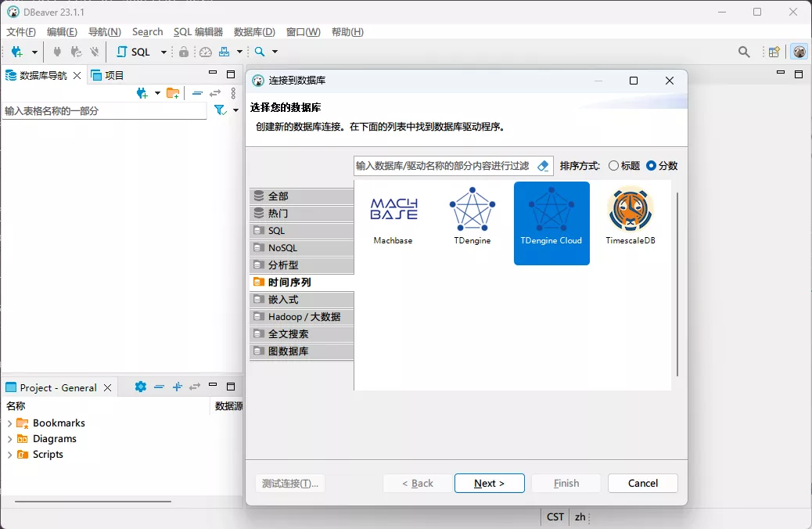Click the new folder icon in navigator

tap(173, 93)
